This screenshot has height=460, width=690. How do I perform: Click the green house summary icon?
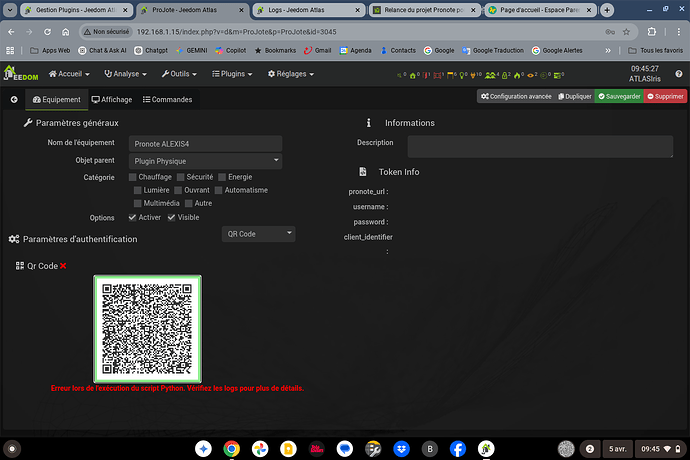(x=412, y=76)
